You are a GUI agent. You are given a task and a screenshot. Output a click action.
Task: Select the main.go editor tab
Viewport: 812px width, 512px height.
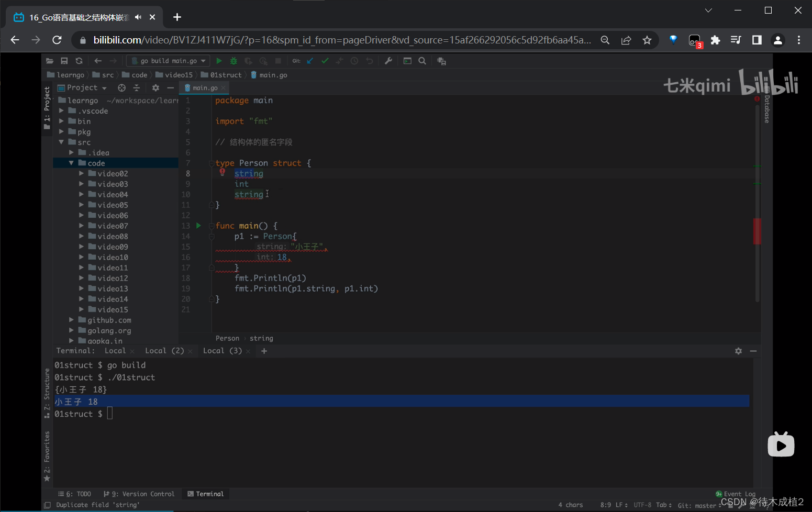pyautogui.click(x=205, y=88)
